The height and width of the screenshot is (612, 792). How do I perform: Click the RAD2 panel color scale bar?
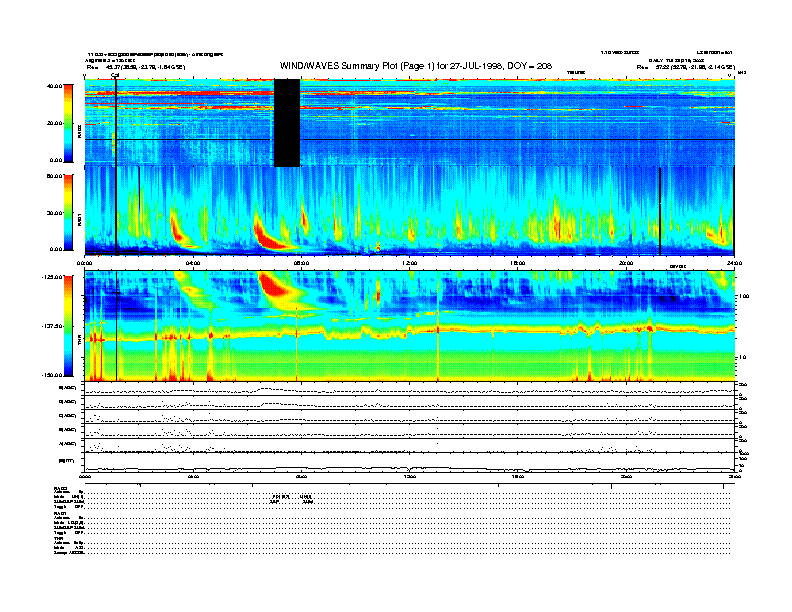click(x=68, y=123)
